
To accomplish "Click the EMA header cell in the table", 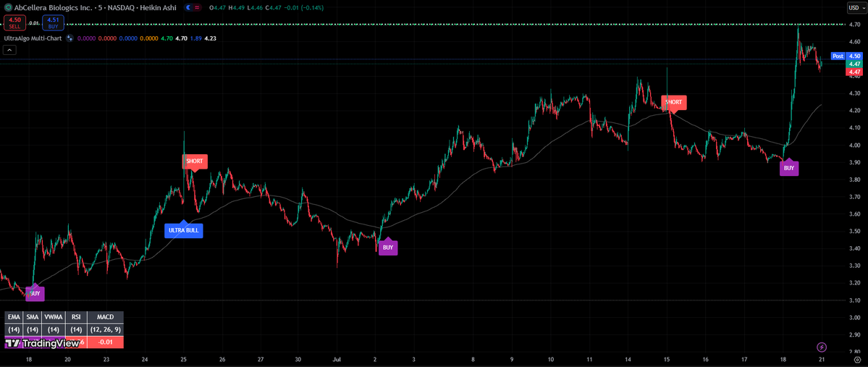I will click(14, 317).
